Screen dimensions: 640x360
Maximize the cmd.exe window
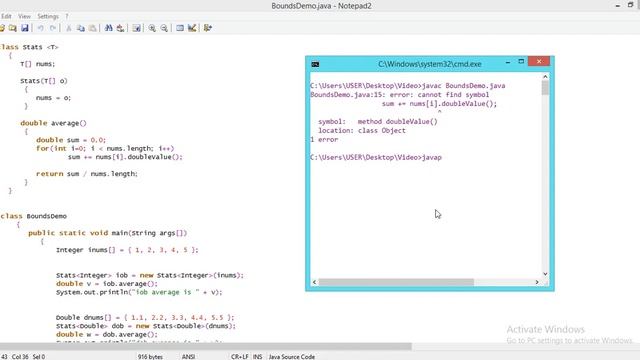(521, 62)
